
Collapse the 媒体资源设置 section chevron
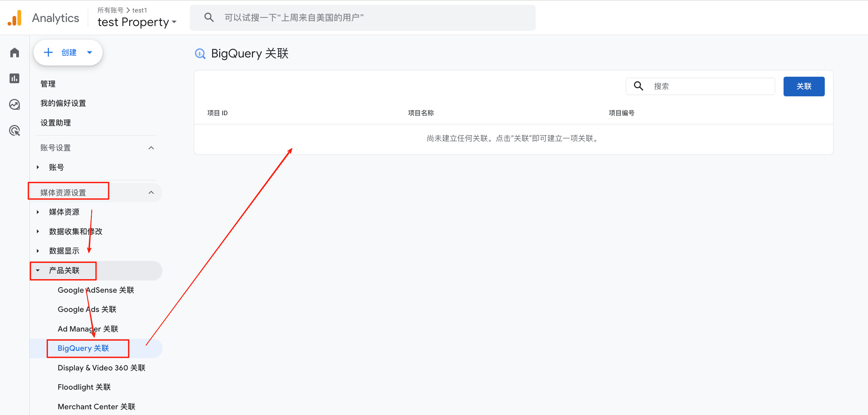[x=151, y=192]
